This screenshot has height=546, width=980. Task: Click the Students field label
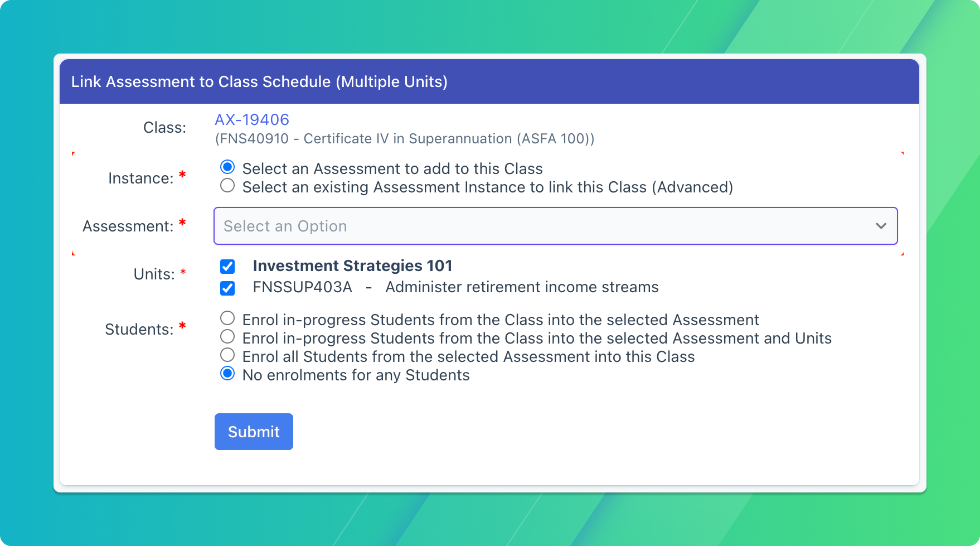[140, 329]
